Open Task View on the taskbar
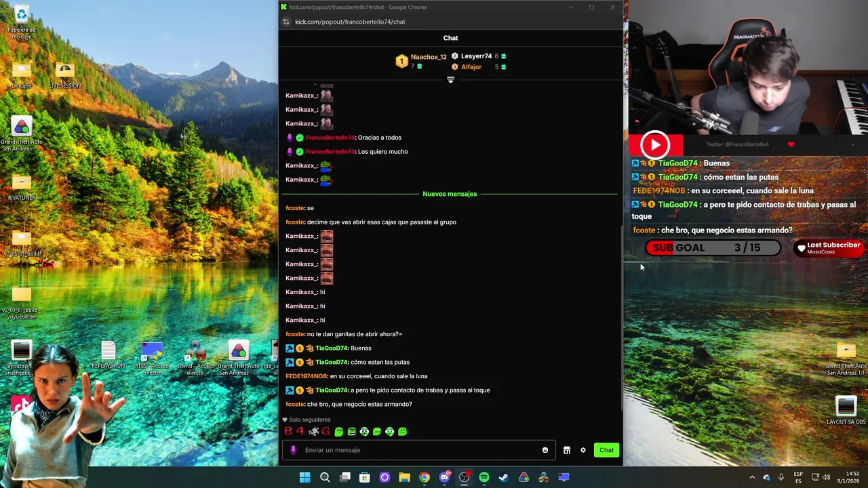 point(344,477)
